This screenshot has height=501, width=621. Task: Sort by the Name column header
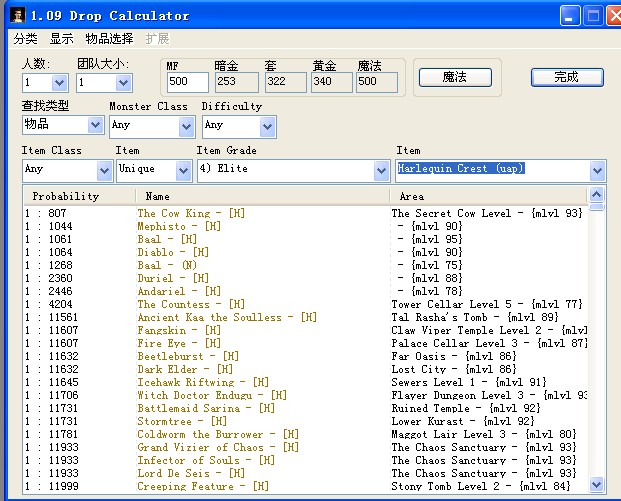[263, 196]
